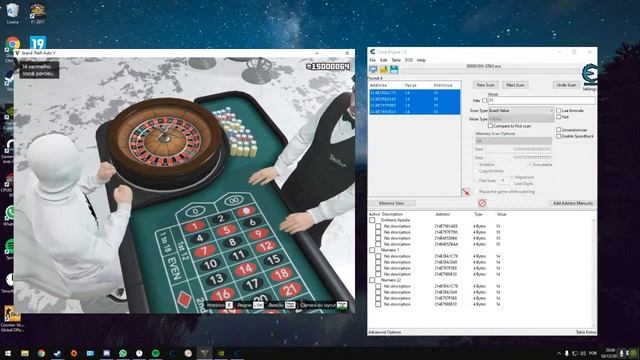640x360 pixels.
Task: Click the scan Value input field
Action: click(541, 100)
